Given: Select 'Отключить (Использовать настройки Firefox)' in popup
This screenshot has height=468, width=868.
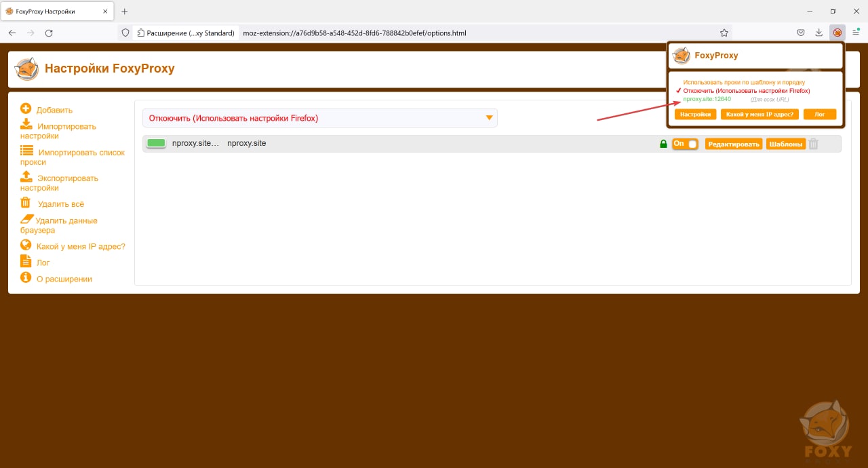Looking at the screenshot, I should pos(747,90).
